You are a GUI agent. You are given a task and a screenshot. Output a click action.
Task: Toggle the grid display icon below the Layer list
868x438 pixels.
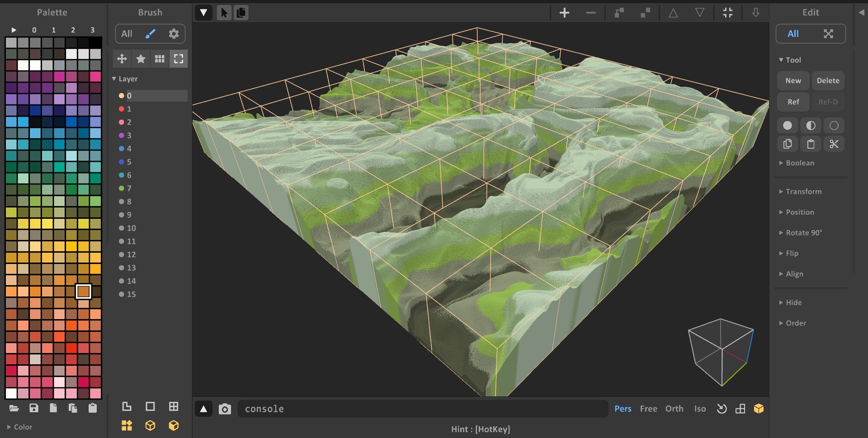tap(173, 406)
